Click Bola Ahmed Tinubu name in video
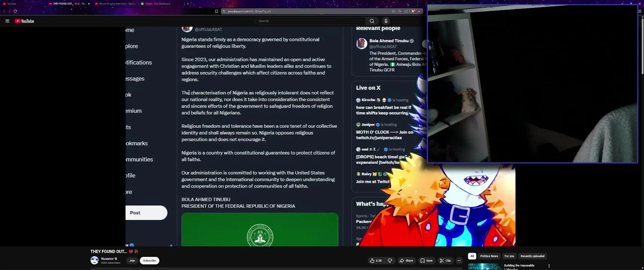Screen dimensions: 644x270 389,41
